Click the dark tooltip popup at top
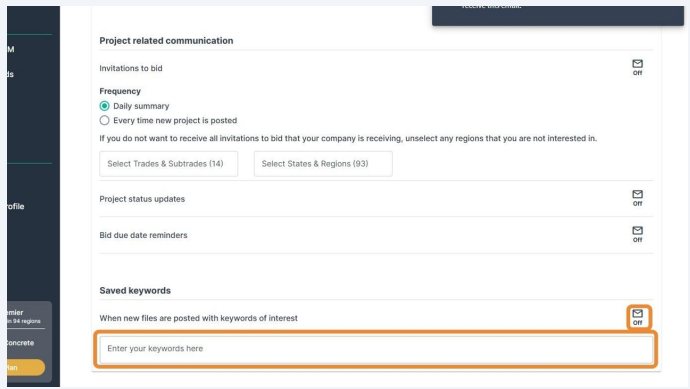This screenshot has width=690, height=389. pyautogui.click(x=558, y=15)
